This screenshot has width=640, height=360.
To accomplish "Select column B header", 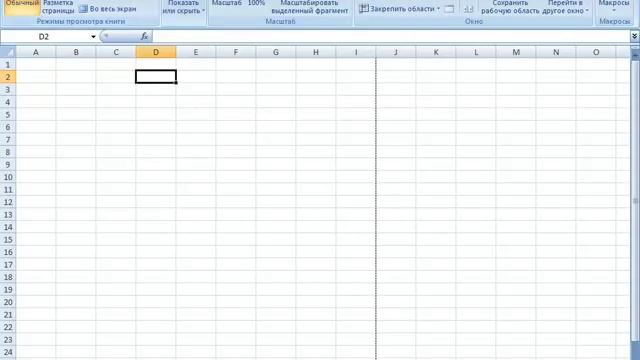I will click(76, 52).
